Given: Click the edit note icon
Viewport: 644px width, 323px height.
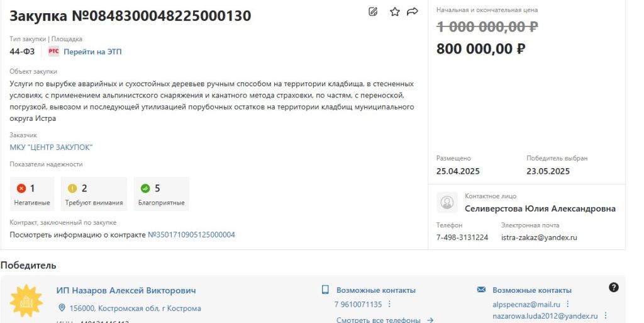Looking at the screenshot, I should click(x=373, y=11).
